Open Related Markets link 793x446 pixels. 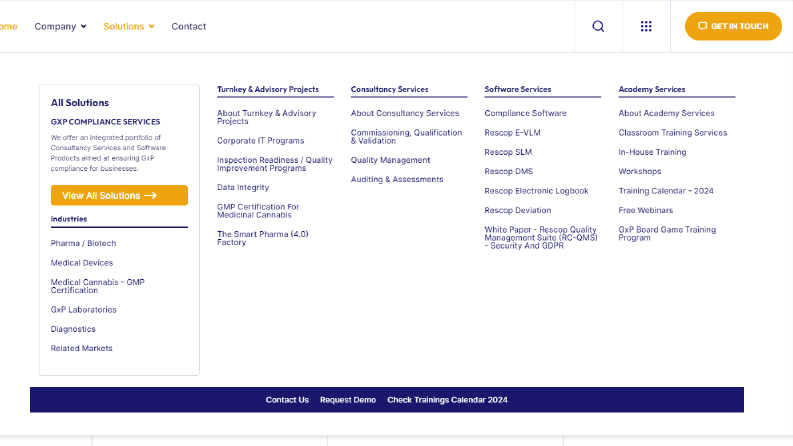tap(81, 348)
